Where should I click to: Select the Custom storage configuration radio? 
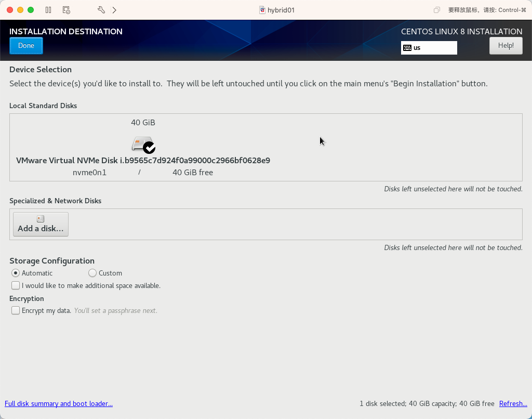click(92, 273)
